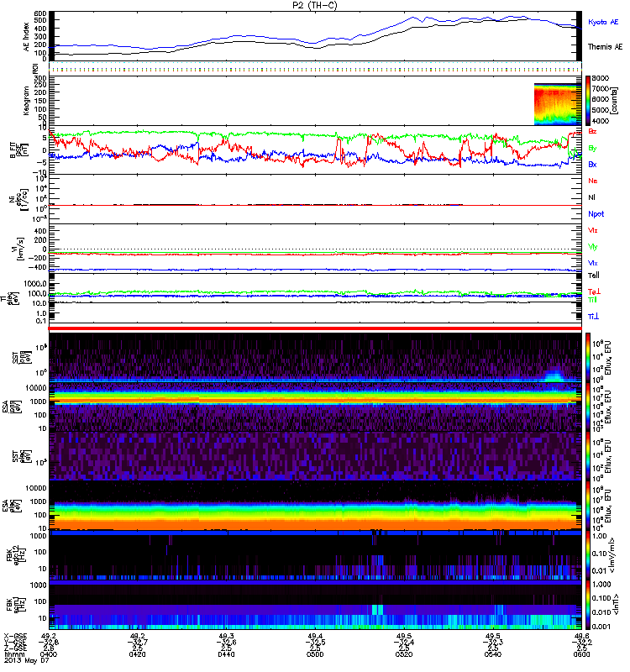Pick the blue Bx legend label
The height and width of the screenshot is (672, 630).
593,165
